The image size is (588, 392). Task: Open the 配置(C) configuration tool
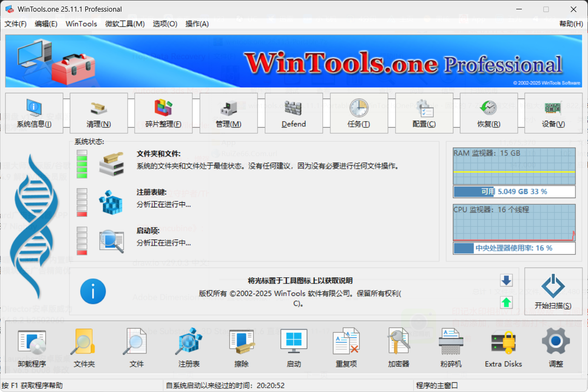click(424, 113)
